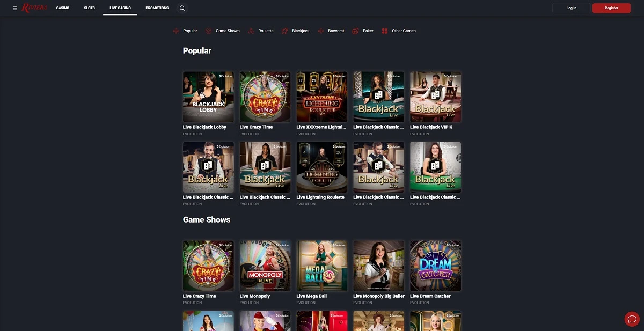644x331 pixels.
Task: Open the Live Mega Ball thumbnail
Action: pyautogui.click(x=322, y=266)
